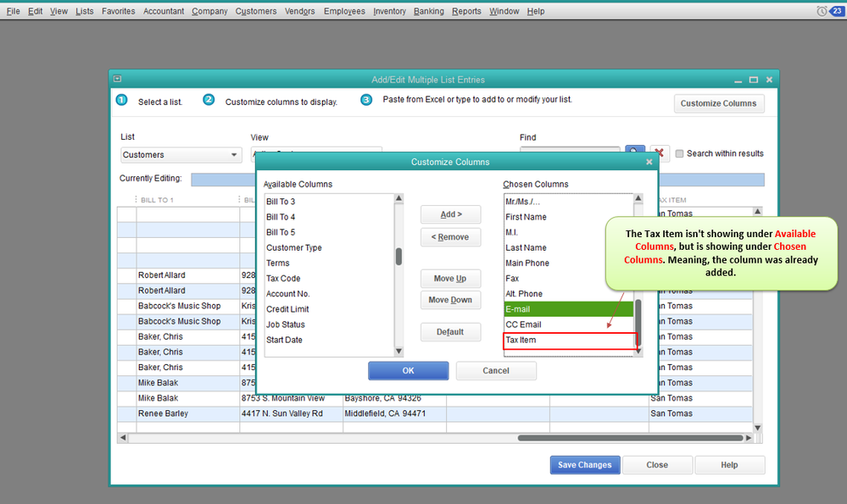This screenshot has width=847, height=504.
Task: Click the Find search input field
Action: pos(570,149)
